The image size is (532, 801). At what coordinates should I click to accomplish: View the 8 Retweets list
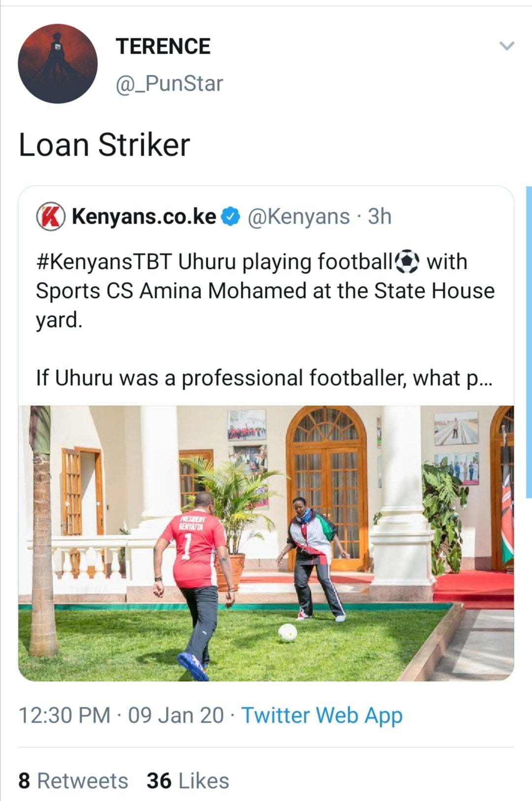pos(73,781)
